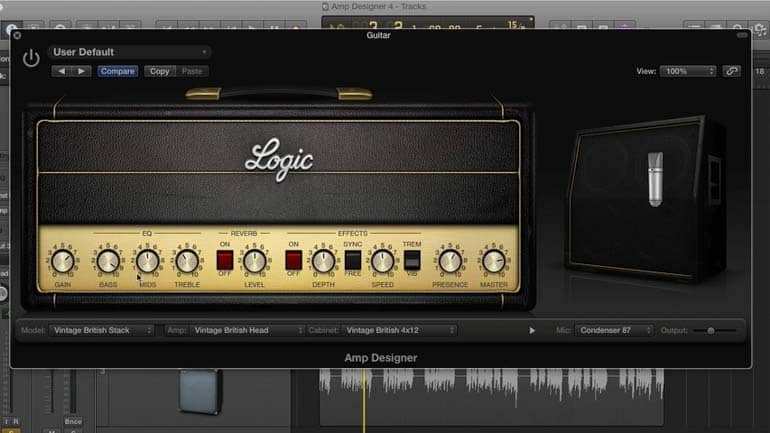Click the playhead line in Tracks area
Screen dimensions: 770x433
364,400
